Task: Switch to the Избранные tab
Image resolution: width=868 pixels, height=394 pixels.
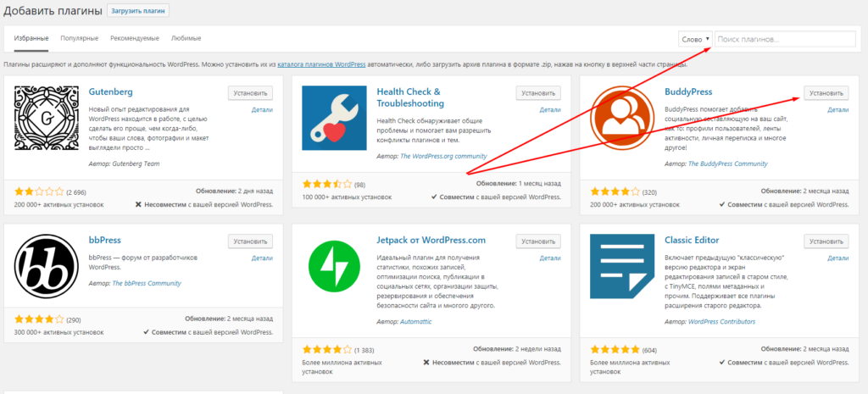Action: (x=31, y=38)
